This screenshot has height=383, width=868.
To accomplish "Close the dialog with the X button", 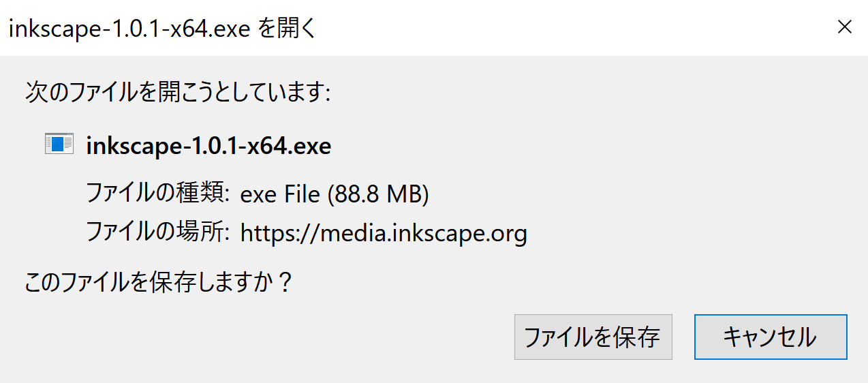I will click(844, 27).
